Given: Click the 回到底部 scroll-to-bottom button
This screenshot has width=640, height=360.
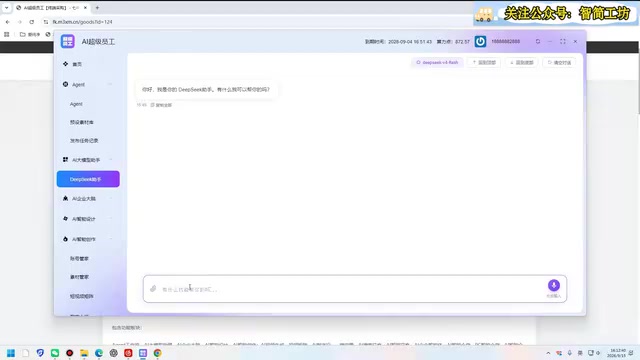Looking at the screenshot, I should [522, 62].
